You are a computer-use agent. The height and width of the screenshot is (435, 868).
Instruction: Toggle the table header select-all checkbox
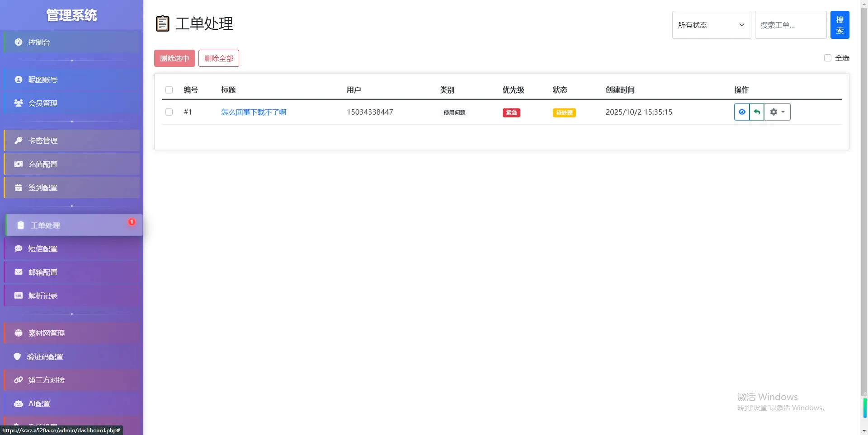click(x=169, y=90)
